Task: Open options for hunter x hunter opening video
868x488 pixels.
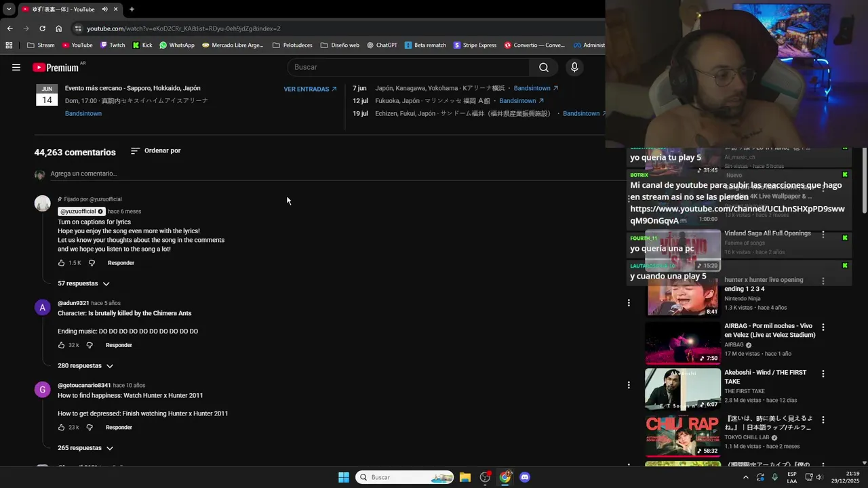Action: click(823, 281)
